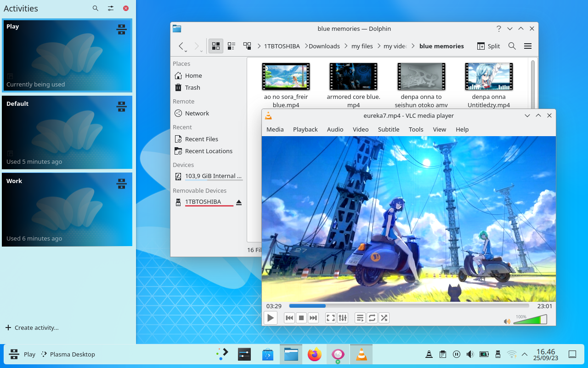Mute the audio via VLC speaker icon
588x368 pixels.
point(507,321)
